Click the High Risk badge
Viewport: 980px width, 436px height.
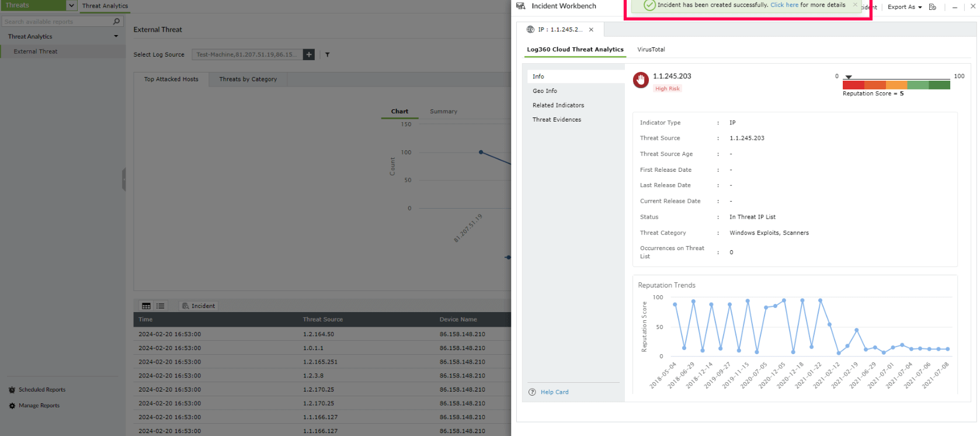pos(667,89)
